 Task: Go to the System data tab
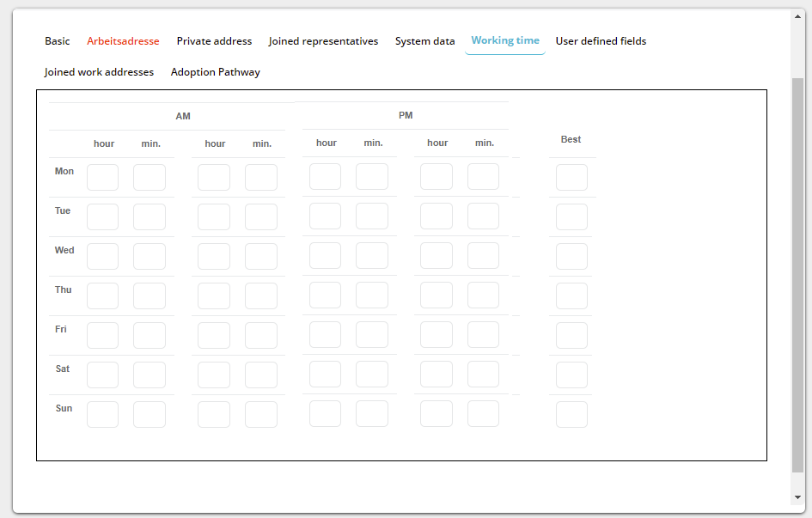pyautogui.click(x=424, y=41)
